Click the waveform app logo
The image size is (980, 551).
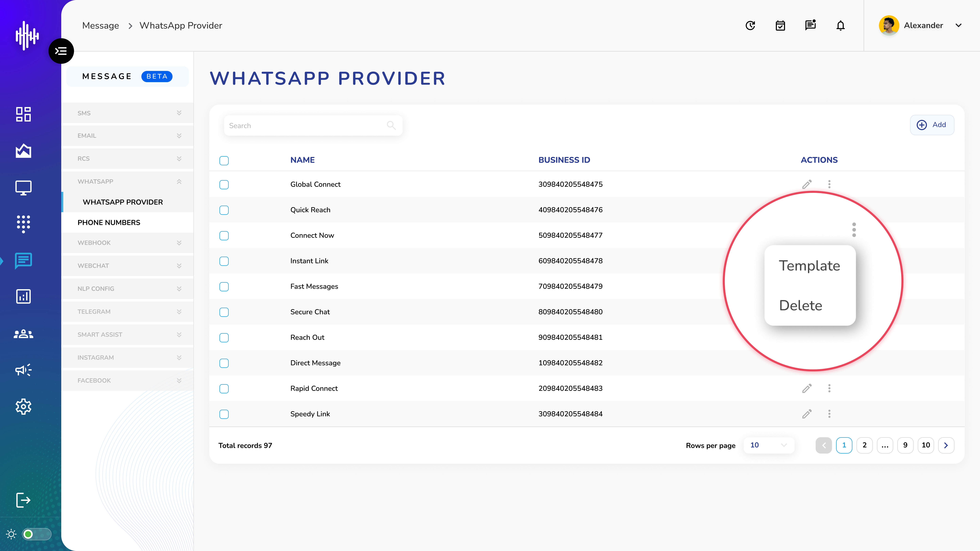pyautogui.click(x=27, y=35)
